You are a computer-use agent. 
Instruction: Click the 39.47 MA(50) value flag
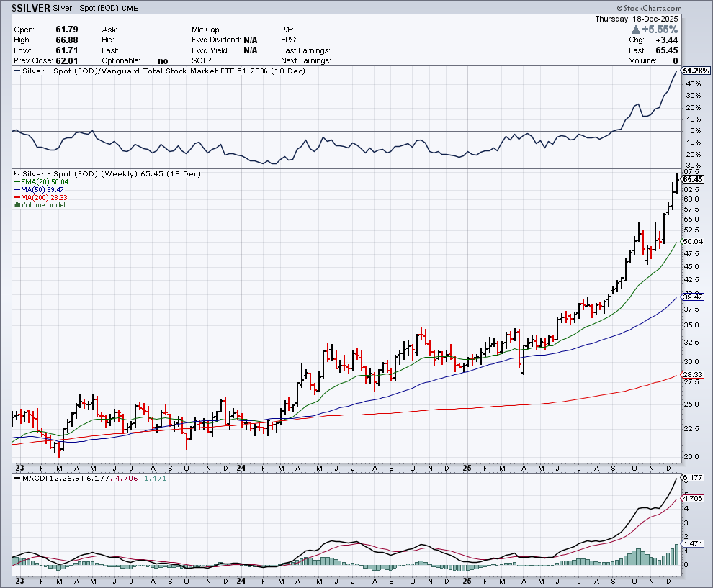[x=693, y=297]
